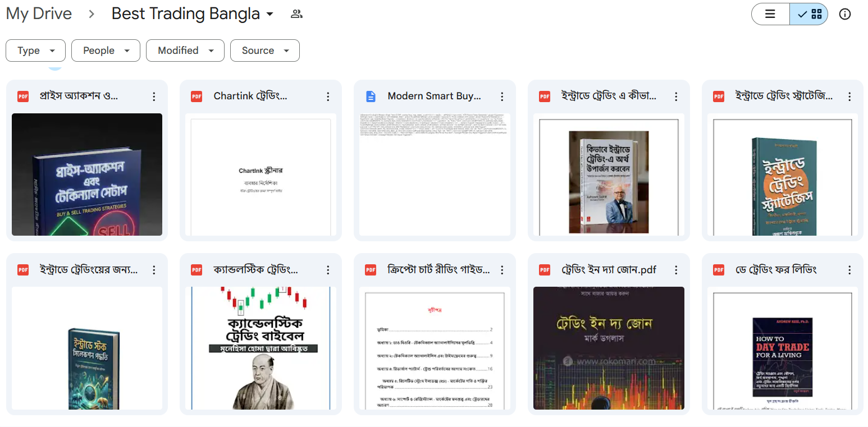Screen dimensions: 868x427
Task: Click the PDF icon of ক্যান্ডলস্টিক ট্রেডিং file
Action: [x=197, y=270]
